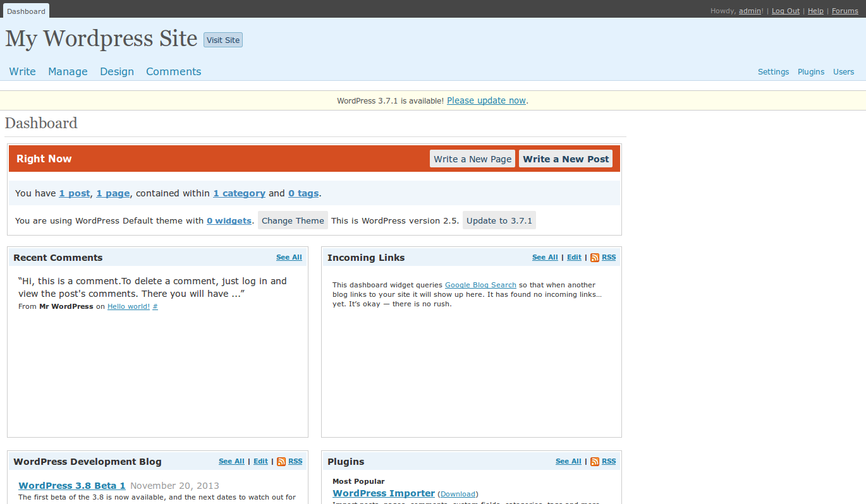This screenshot has width=866, height=504.
Task: Click the '1 page' link
Action: 113,193
